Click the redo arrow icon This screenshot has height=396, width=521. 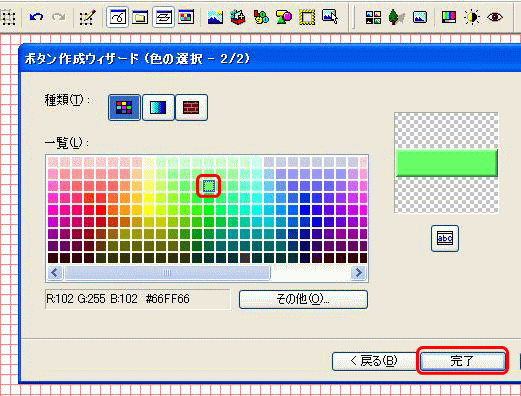tap(59, 17)
